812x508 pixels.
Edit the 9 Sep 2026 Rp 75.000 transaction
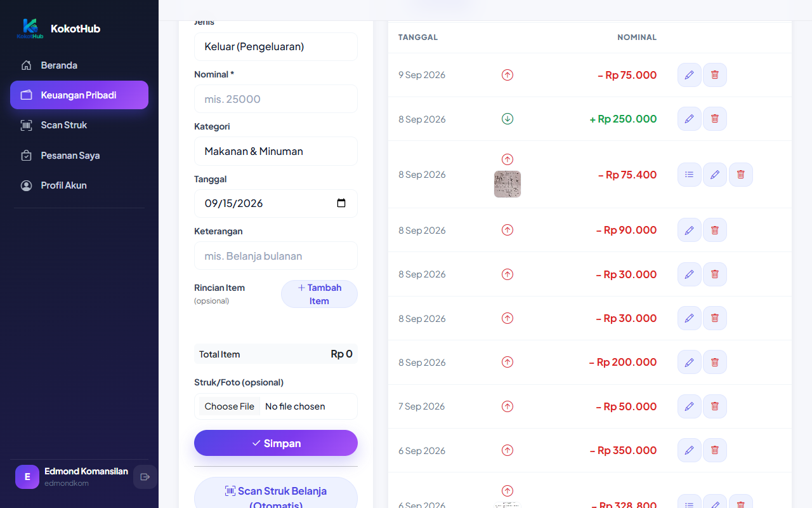click(x=689, y=75)
